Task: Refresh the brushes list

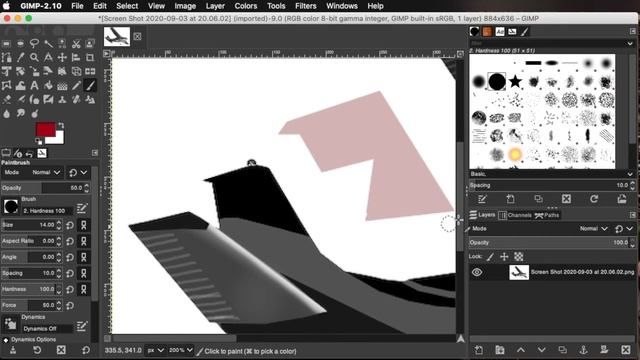Action: pos(594,199)
